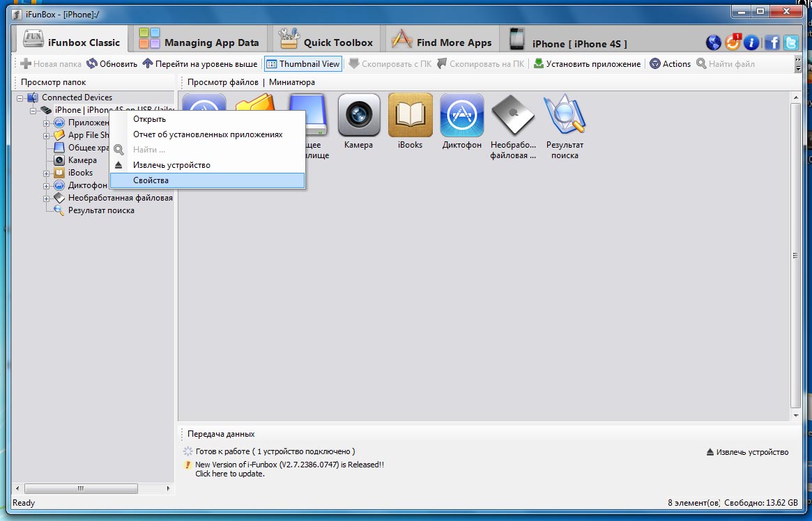Open the Twitter icon

(x=791, y=42)
